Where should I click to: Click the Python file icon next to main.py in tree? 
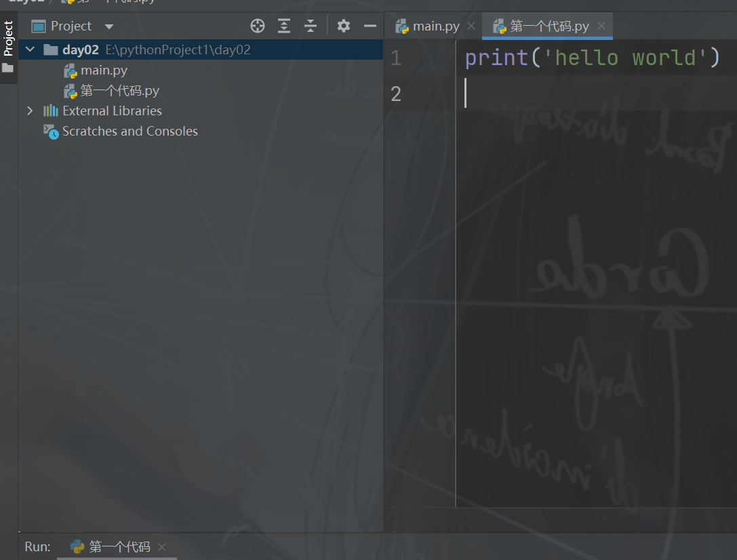[x=71, y=71]
